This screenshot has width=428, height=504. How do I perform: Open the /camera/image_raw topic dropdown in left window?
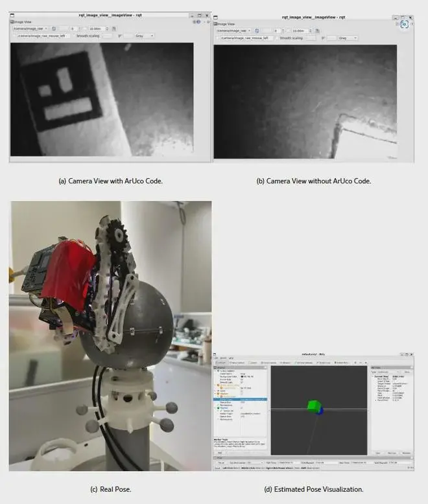[30, 29]
